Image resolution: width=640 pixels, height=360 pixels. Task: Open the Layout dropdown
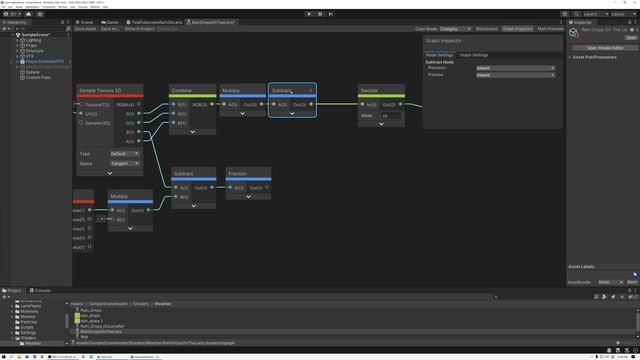623,14
